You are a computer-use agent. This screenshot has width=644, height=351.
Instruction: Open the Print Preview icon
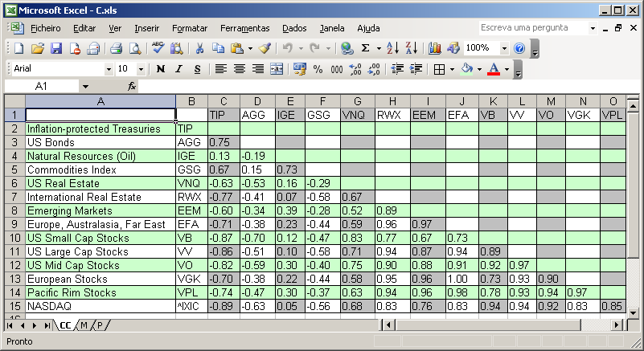click(x=135, y=48)
